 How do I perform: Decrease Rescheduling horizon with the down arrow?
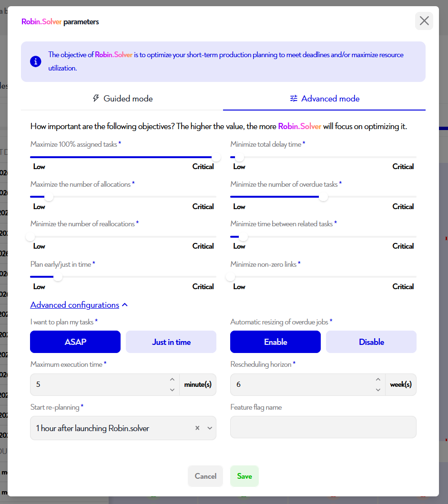(x=378, y=389)
